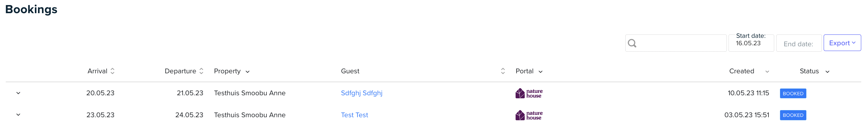Open the End date picker field
Screen dimensions: 868x127
(x=799, y=43)
